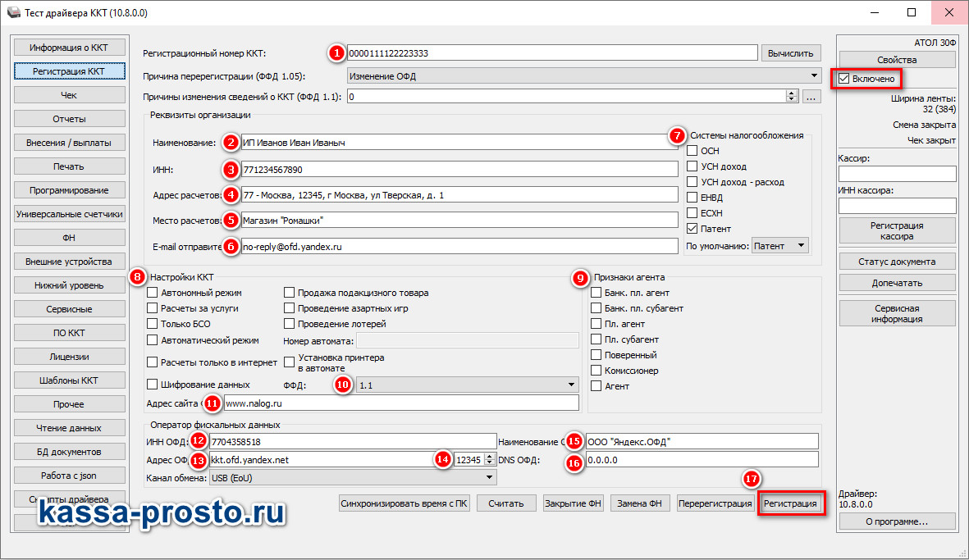Switch to the 'Чек' section
This screenshot has width=969, height=560.
[x=69, y=95]
